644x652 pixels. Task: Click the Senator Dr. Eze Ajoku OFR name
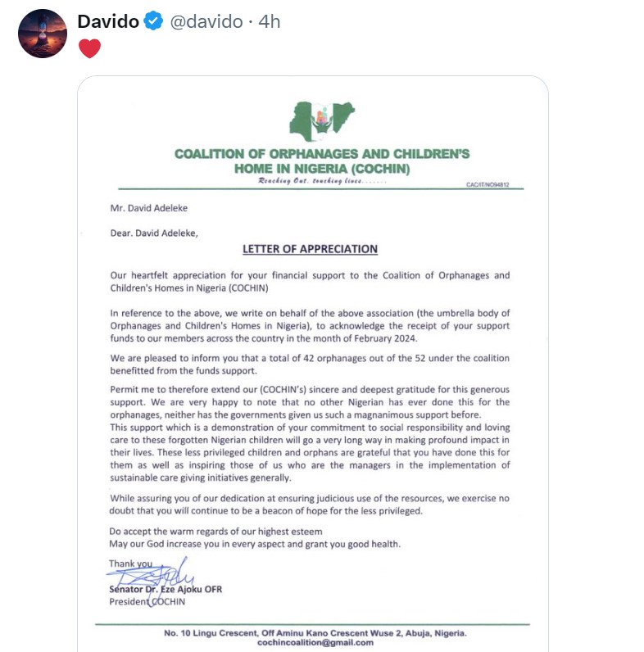point(165,589)
